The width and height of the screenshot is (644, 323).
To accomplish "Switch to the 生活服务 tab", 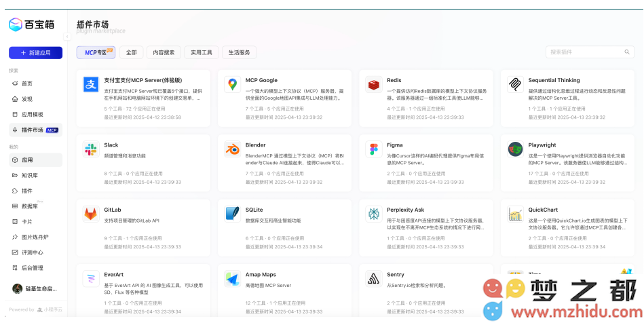I will pyautogui.click(x=240, y=53).
